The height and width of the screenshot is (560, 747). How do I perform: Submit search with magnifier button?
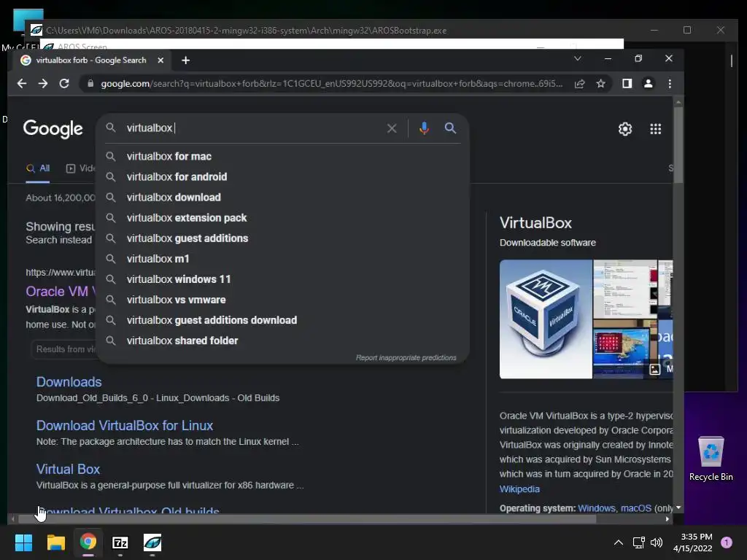click(x=450, y=128)
